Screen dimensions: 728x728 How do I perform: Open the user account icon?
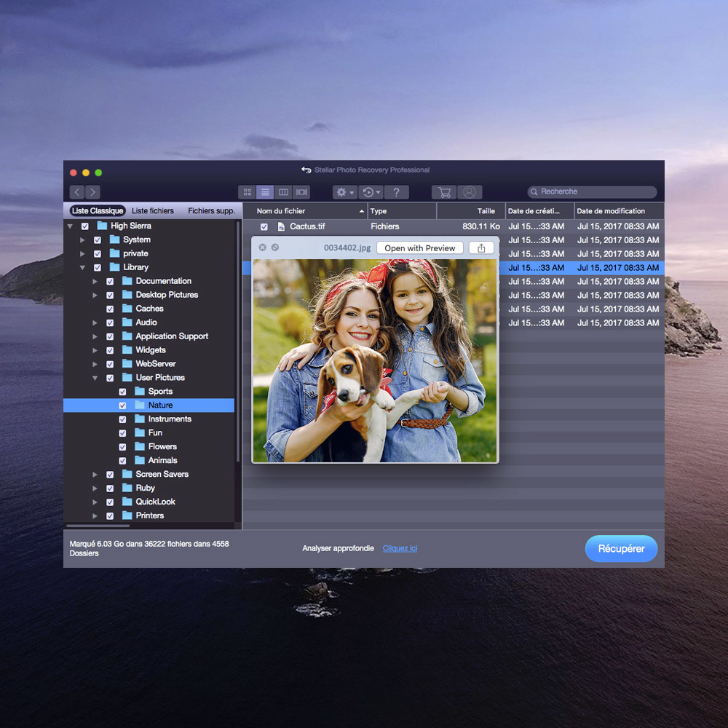(469, 192)
